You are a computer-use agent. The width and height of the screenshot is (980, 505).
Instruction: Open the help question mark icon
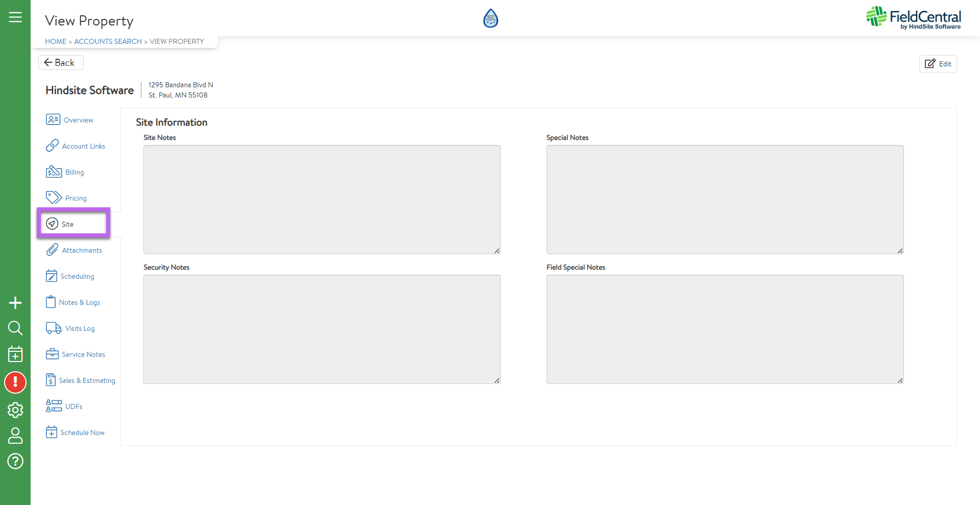coord(15,461)
